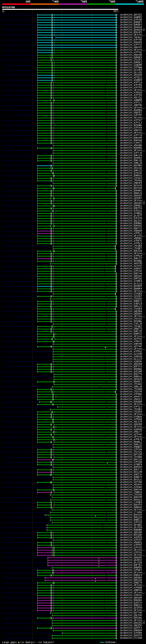Select label UniRef100_Q2PCF1

tap(131, 628)
